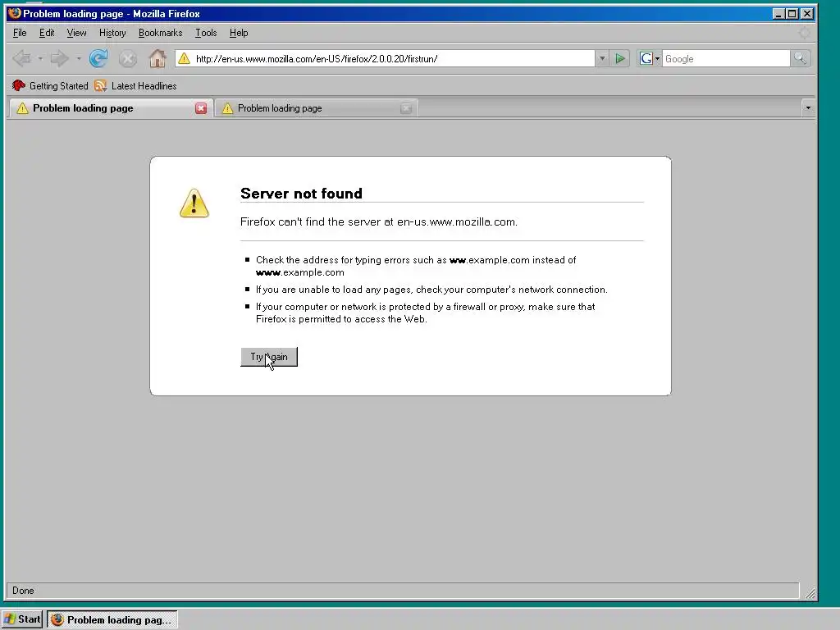Open the View menu
Screen dimensions: 840x630
point(76,33)
